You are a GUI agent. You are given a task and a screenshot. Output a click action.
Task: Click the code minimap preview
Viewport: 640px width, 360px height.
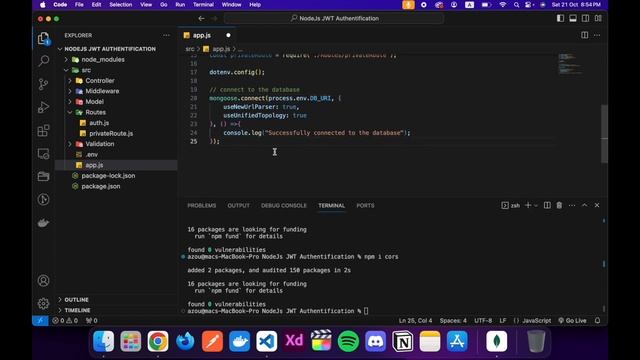[570, 64]
